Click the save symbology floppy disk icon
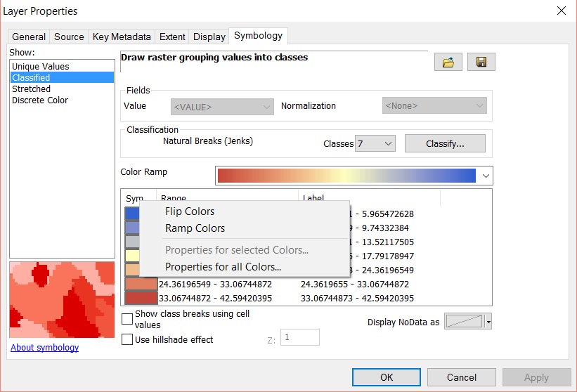 click(481, 62)
